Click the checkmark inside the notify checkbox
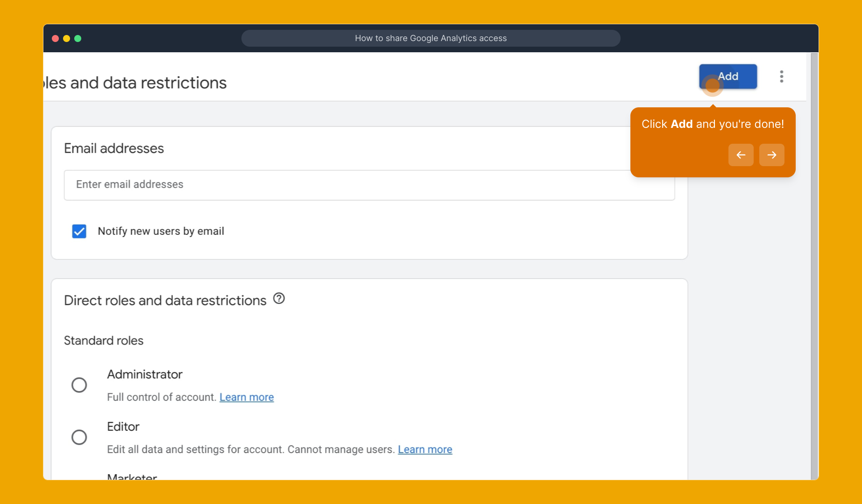Viewport: 862px width, 504px height. pos(79,231)
